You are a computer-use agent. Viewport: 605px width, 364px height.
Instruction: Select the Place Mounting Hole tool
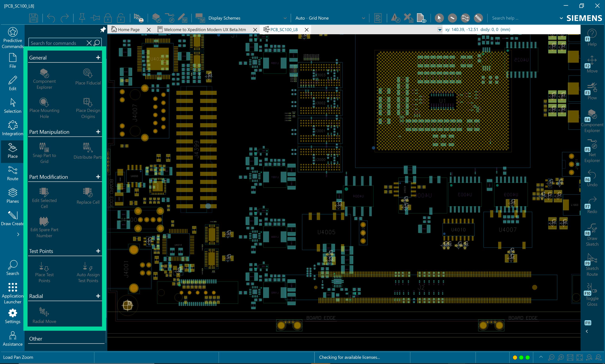click(x=44, y=107)
